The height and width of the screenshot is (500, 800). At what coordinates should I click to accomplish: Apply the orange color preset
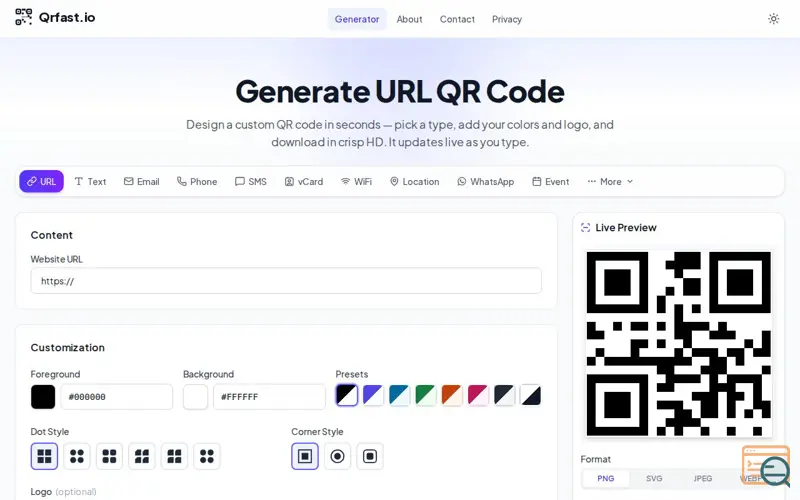tap(452, 395)
